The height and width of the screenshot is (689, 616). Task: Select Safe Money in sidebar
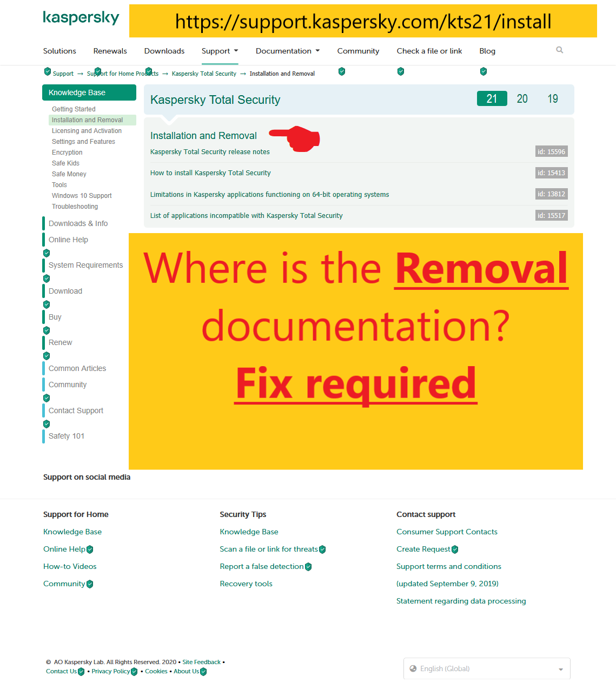[x=69, y=174]
